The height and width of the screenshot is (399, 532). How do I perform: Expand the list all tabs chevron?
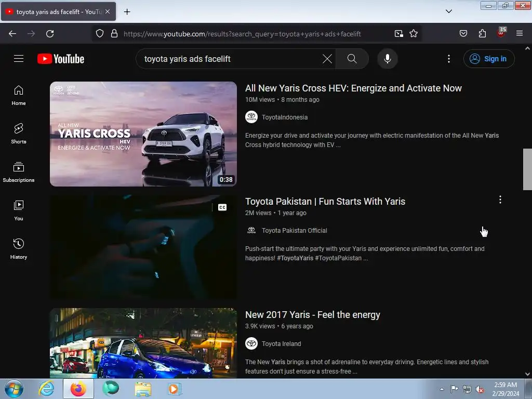pyautogui.click(x=448, y=11)
